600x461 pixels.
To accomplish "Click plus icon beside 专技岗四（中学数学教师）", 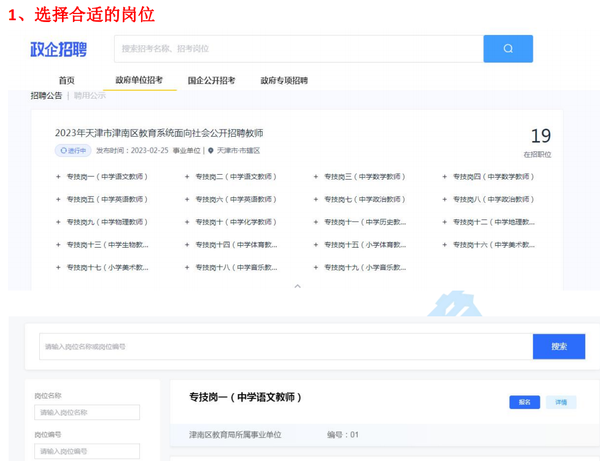I will [x=444, y=177].
